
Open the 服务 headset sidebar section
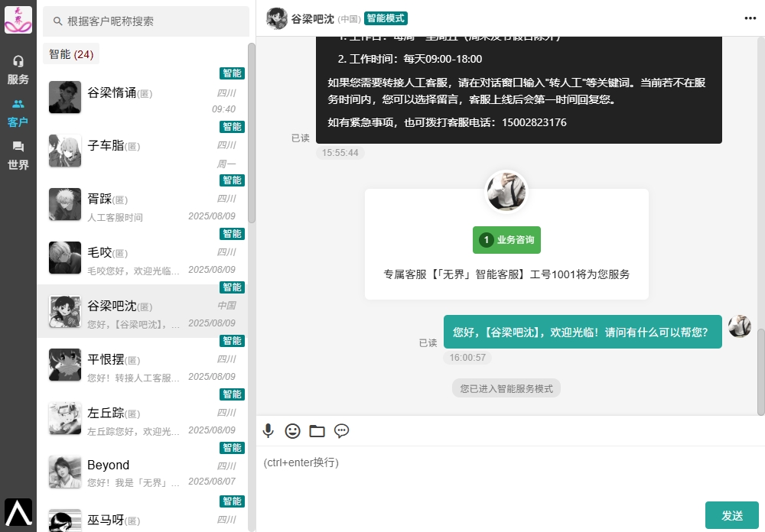(x=18, y=70)
